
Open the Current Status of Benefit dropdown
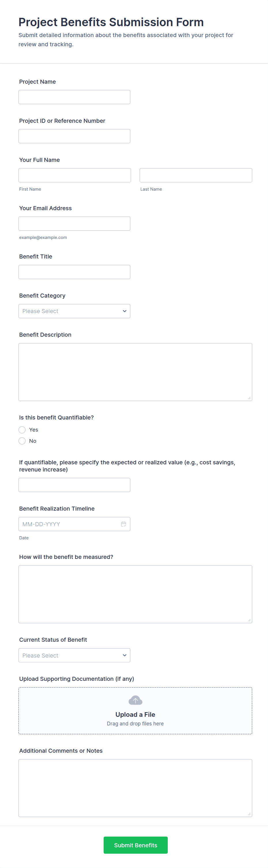[x=74, y=655]
